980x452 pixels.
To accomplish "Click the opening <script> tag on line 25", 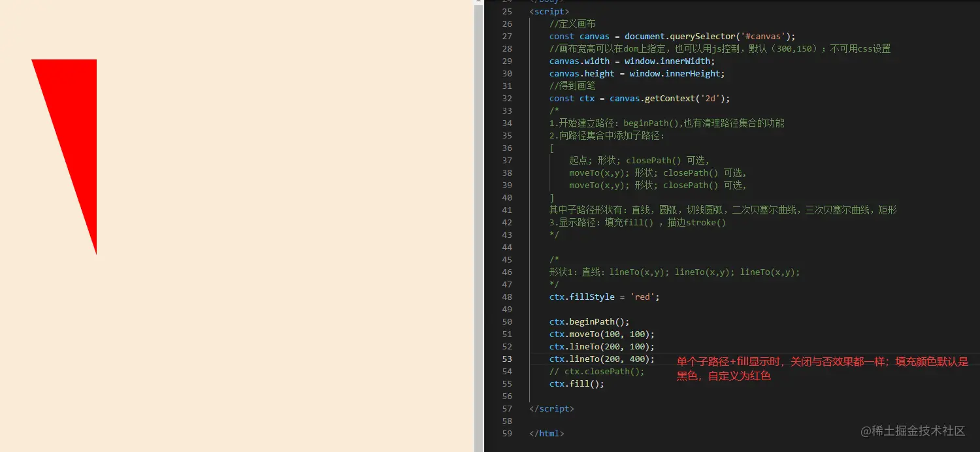I will coord(549,12).
